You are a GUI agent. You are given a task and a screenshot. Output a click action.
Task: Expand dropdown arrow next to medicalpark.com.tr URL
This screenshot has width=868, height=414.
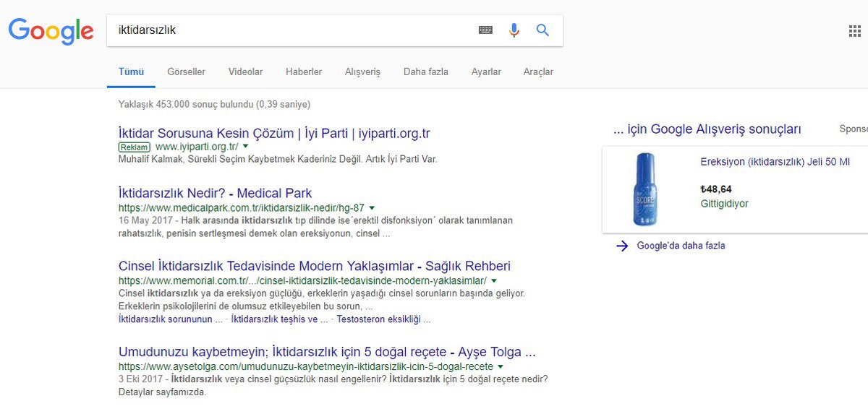click(372, 208)
